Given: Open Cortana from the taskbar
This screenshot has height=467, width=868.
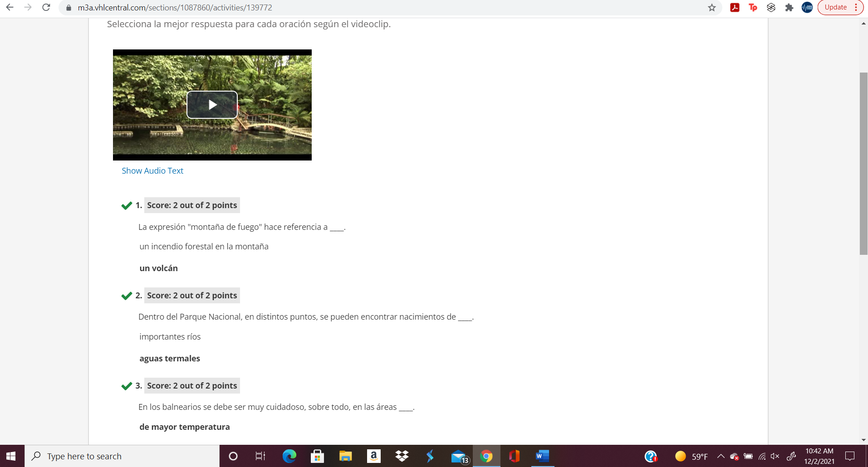Looking at the screenshot, I should coord(233,456).
